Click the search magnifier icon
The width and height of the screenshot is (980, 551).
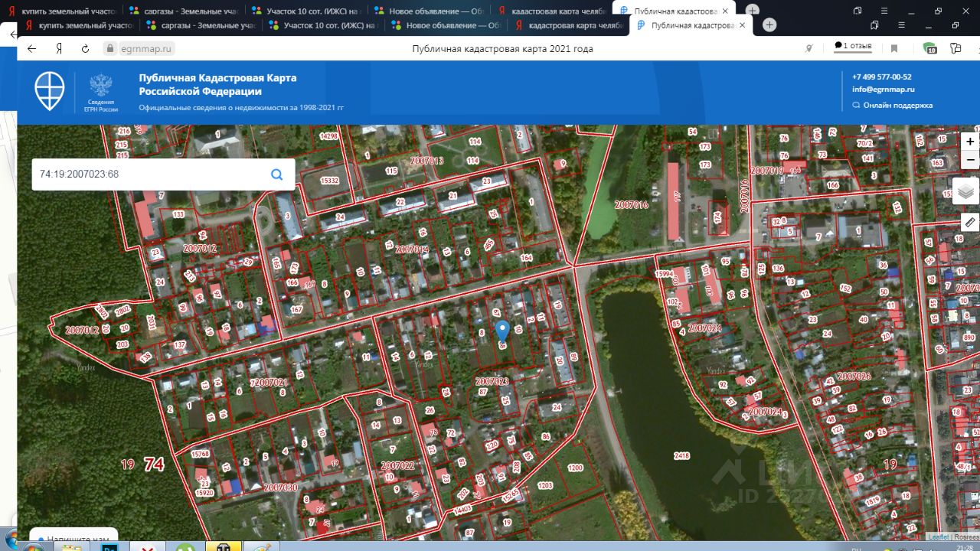(x=277, y=174)
